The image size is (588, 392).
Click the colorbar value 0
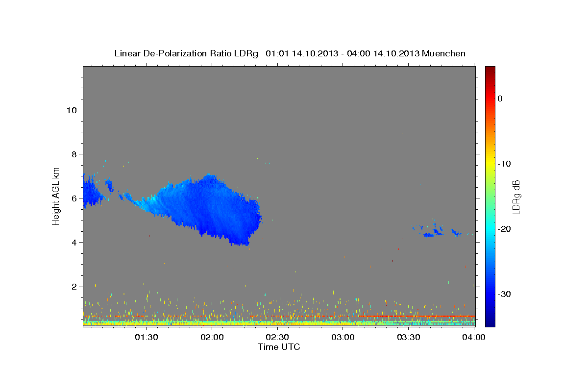tap(500, 98)
